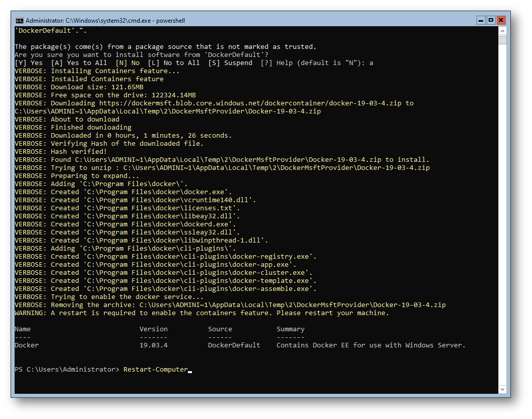Click the dockermsft.blob.core.windows.net download URL
The image size is (532, 419).
pyautogui.click(x=250, y=103)
